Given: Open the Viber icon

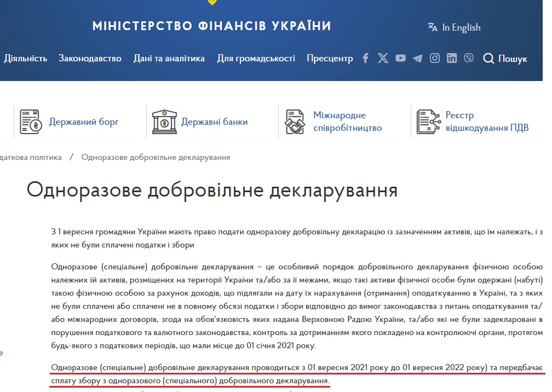Looking at the screenshot, I should click(x=468, y=58).
